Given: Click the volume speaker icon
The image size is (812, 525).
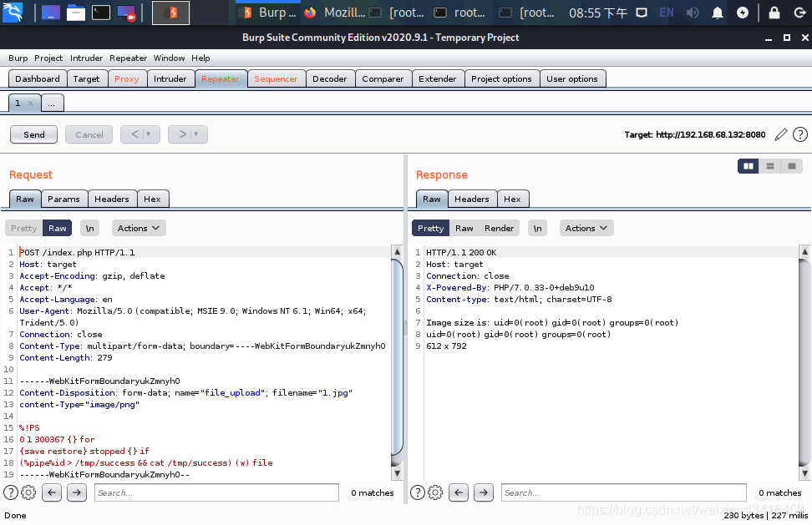Looking at the screenshot, I should pyautogui.click(x=692, y=13).
